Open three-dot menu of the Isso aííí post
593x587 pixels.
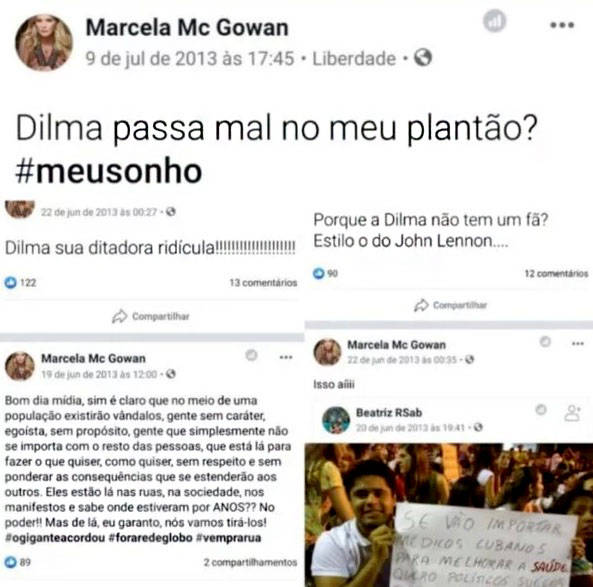click(x=577, y=343)
